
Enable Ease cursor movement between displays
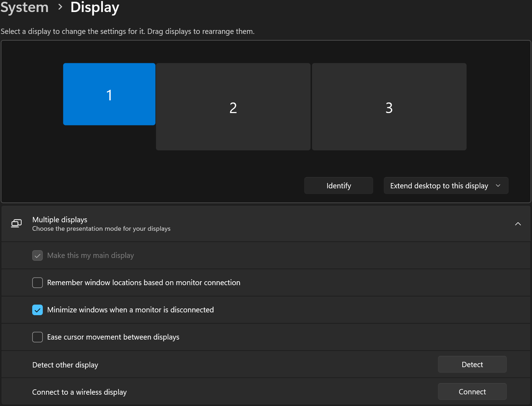[x=37, y=337]
